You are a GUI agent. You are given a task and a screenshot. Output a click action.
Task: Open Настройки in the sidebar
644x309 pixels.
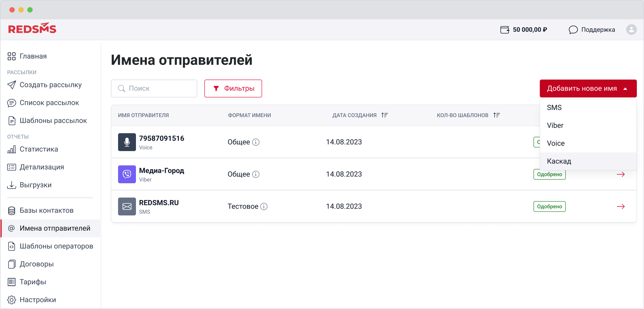(x=38, y=300)
